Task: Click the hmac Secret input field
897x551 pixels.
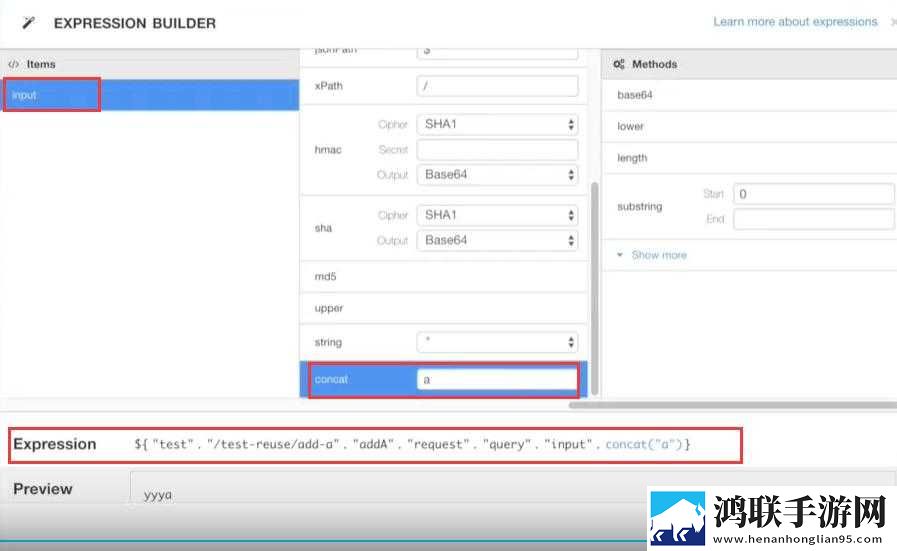Action: tap(497, 150)
